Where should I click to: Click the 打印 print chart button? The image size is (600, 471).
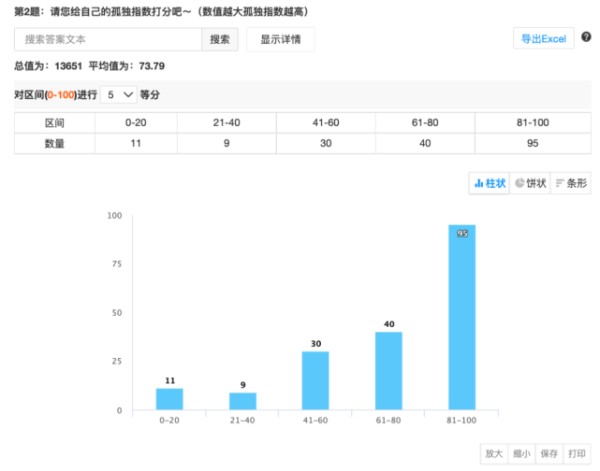click(577, 454)
